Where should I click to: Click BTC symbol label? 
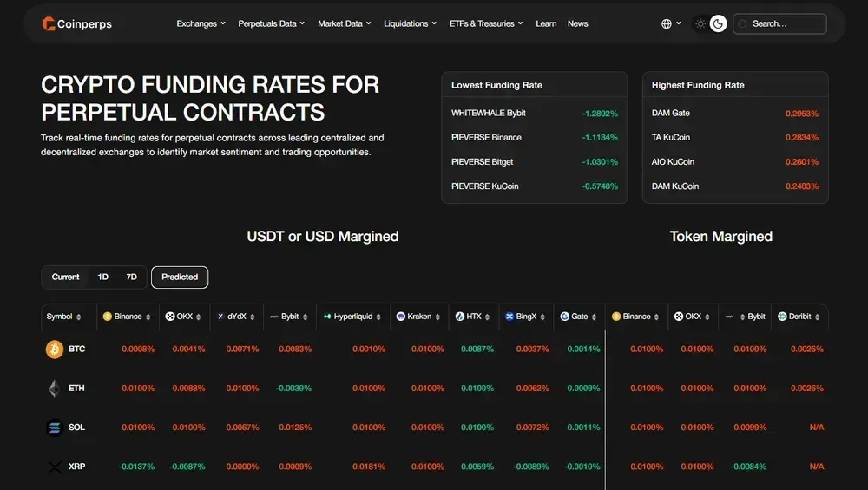(77, 349)
